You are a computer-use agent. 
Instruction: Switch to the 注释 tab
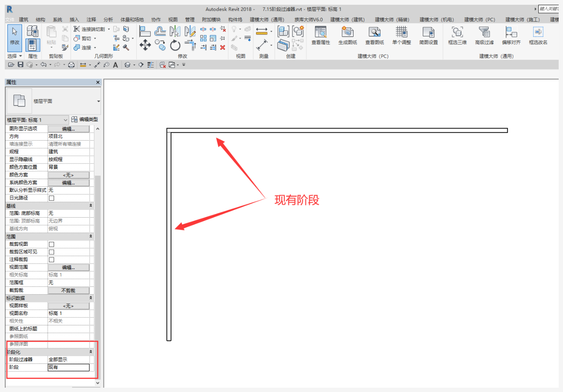pos(91,19)
